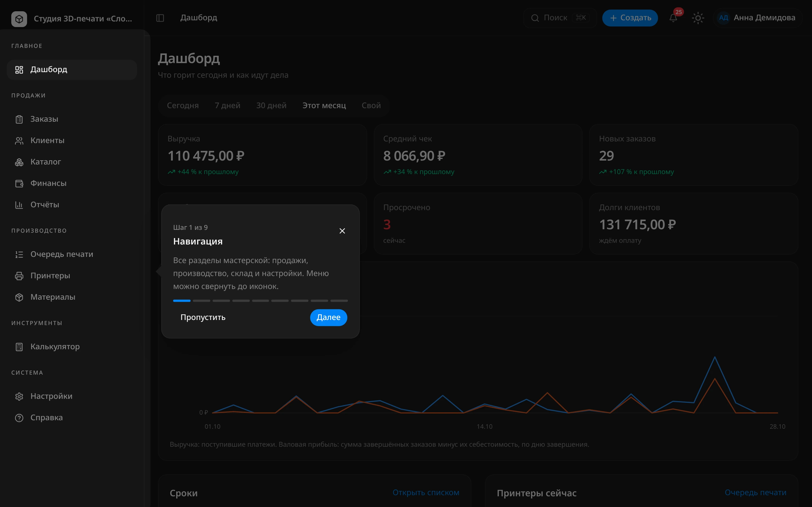Select the Свой period tab
The height and width of the screenshot is (507, 812).
point(371,106)
